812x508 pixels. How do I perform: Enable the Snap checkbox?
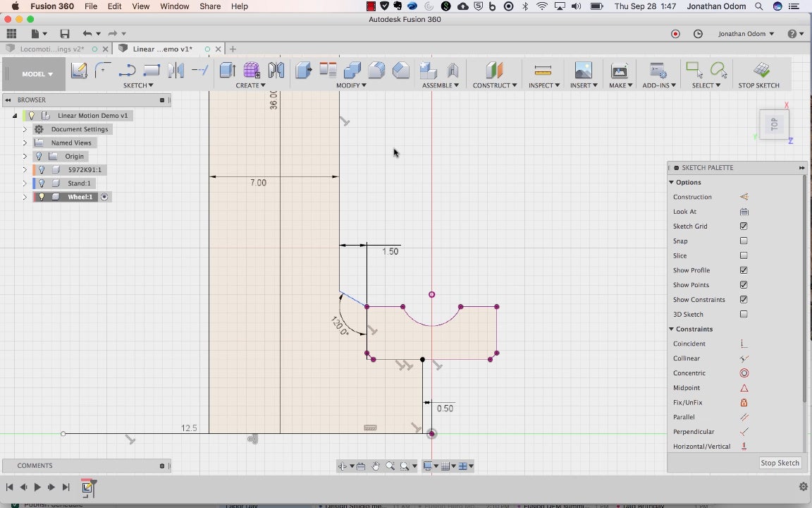tap(744, 241)
